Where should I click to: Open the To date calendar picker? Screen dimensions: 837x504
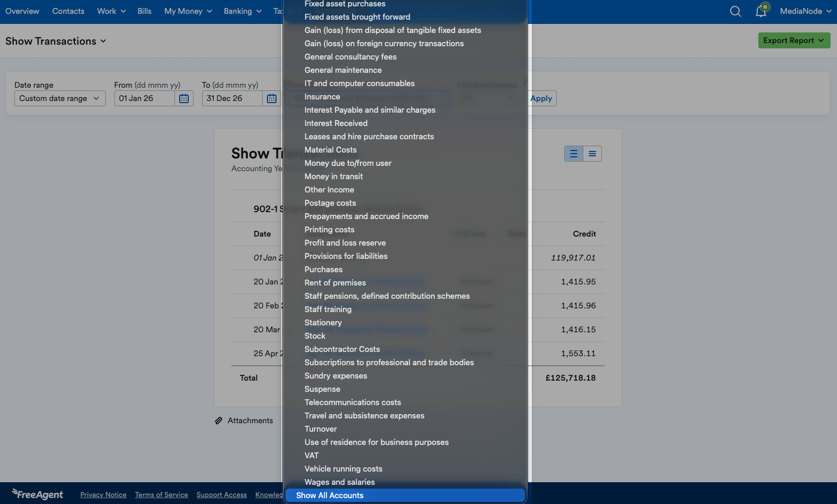[272, 98]
